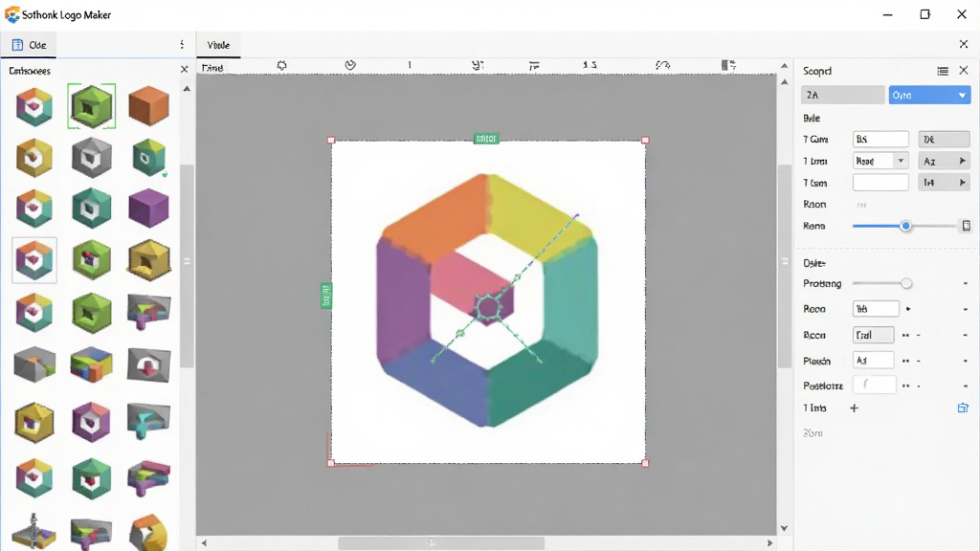980x551 pixels.
Task: Click the multicolor hexagon thumbnail in the top-left corner
Action: [x=34, y=106]
